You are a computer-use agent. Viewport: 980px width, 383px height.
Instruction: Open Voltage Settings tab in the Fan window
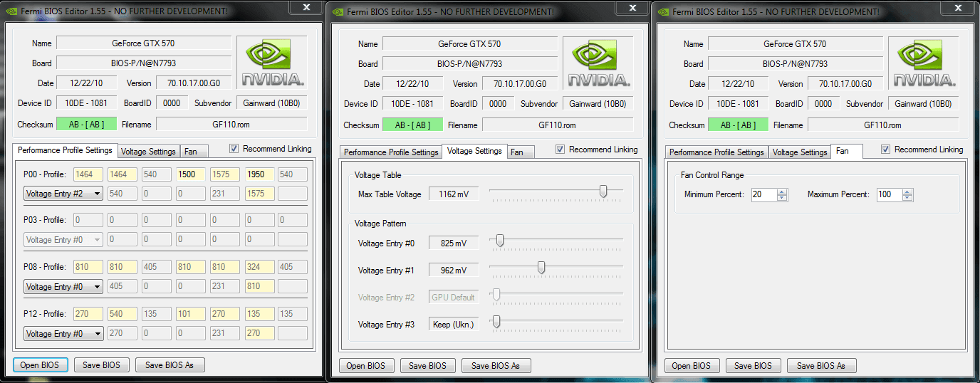point(800,152)
